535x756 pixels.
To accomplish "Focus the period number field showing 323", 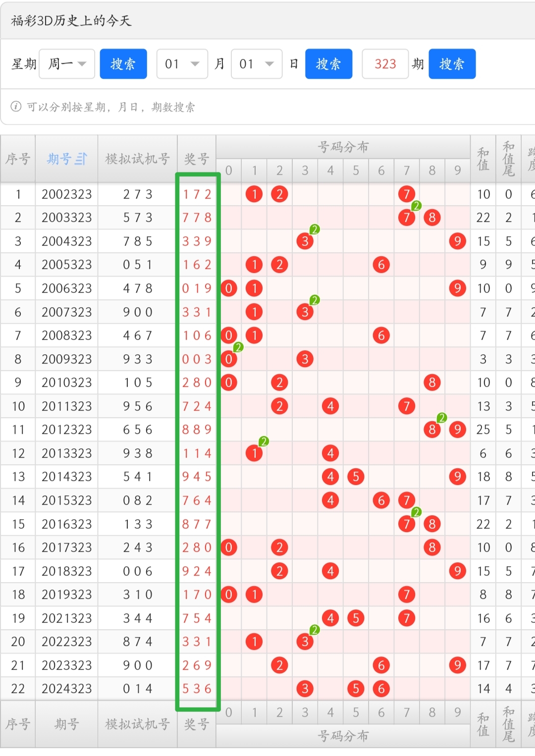I will coord(385,64).
